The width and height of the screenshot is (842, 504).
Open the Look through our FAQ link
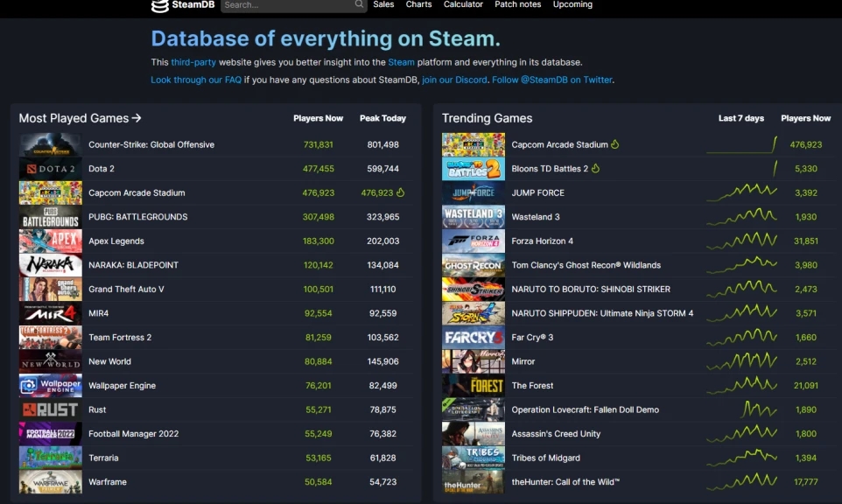pyautogui.click(x=196, y=80)
